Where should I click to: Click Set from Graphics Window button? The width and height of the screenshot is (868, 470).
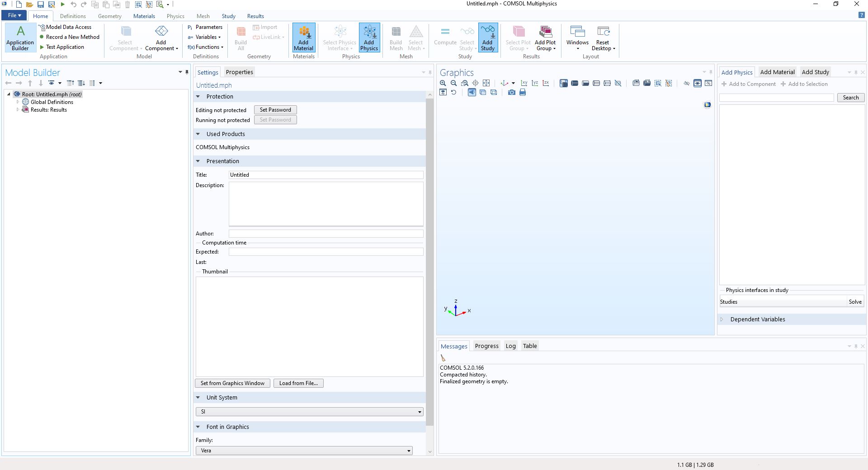point(232,383)
